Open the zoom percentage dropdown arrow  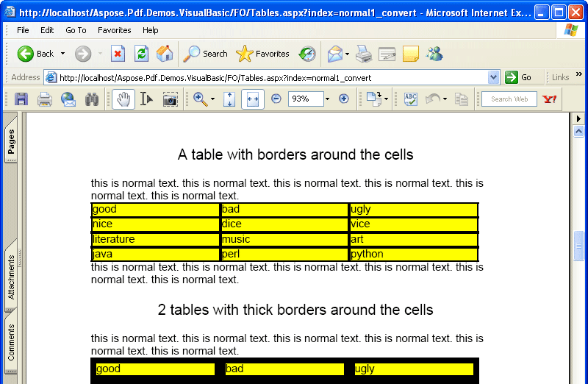[x=327, y=99]
